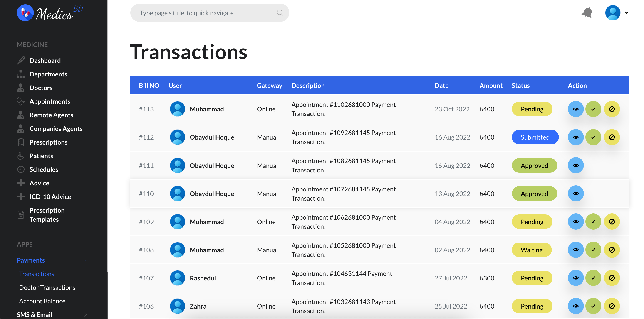Click the SMS & Email chevron
This screenshot has width=644, height=319.
[x=85, y=315]
